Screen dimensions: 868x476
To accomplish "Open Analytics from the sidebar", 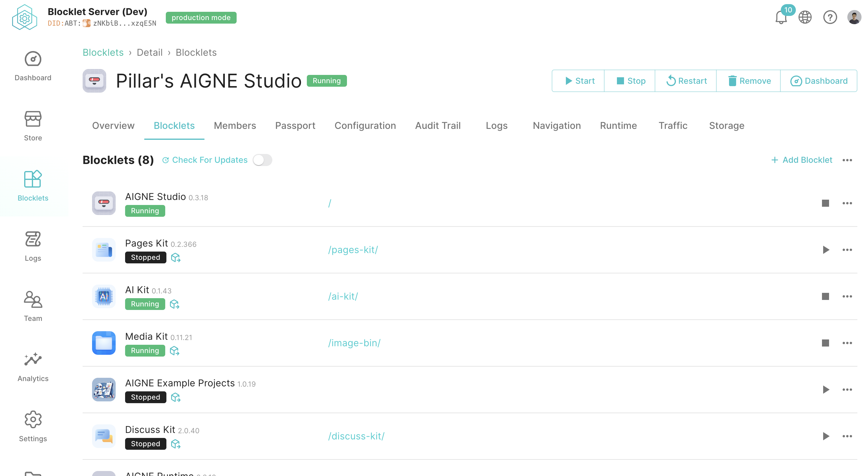I will tap(33, 367).
